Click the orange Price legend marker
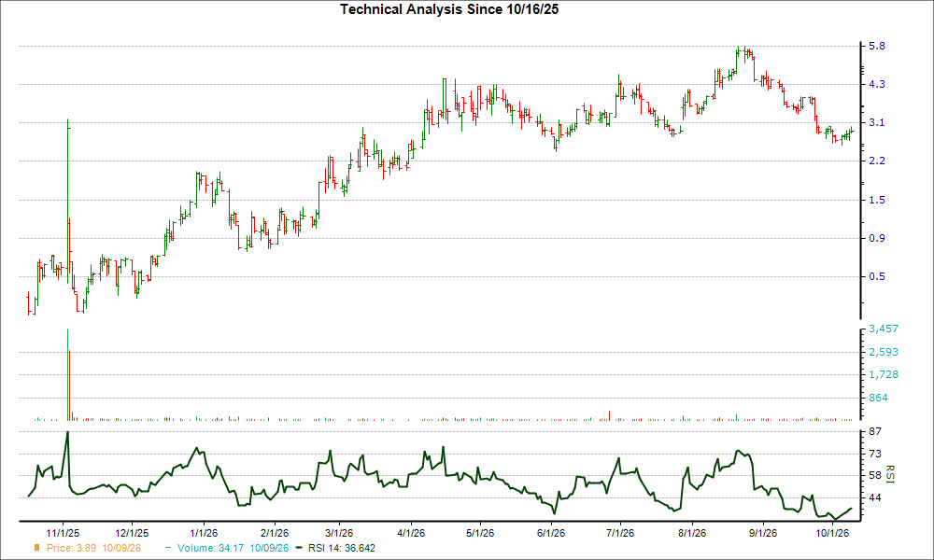 (37, 548)
